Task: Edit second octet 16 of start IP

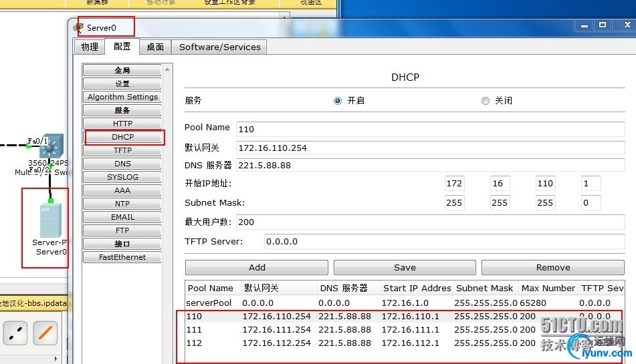Action: [500, 184]
